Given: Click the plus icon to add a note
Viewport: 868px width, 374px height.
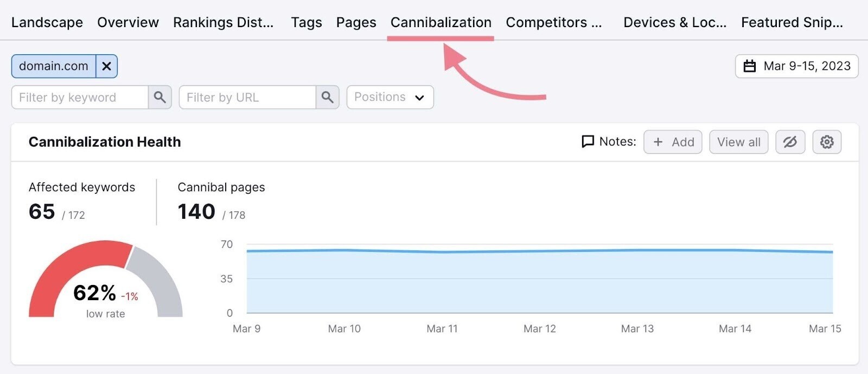Looking at the screenshot, I should pyautogui.click(x=658, y=142).
